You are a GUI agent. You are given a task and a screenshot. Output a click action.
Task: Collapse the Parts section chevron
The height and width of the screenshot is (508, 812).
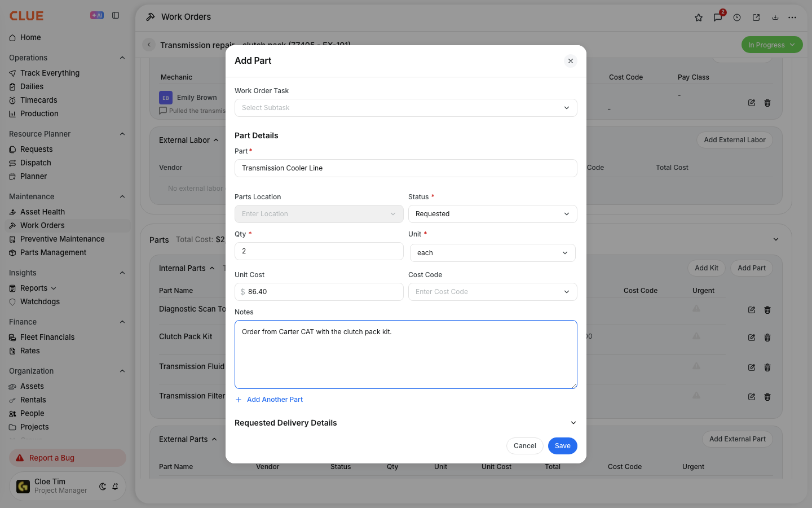coord(776,240)
